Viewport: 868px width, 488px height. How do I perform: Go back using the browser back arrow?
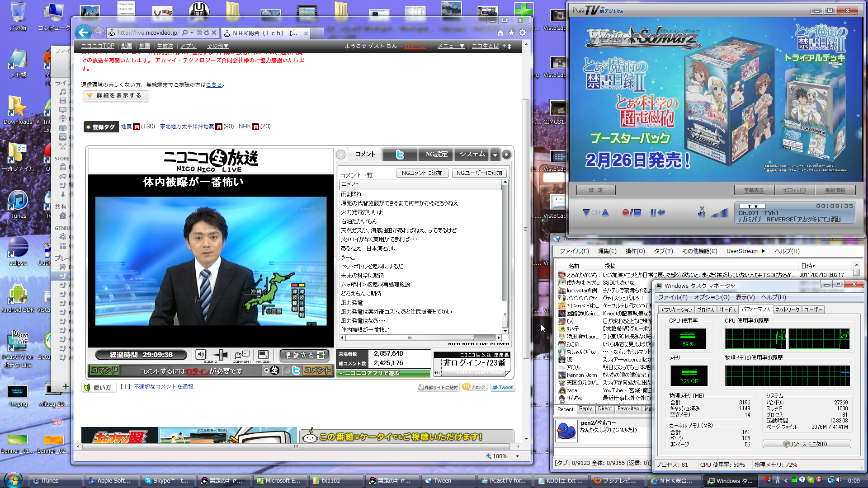[x=83, y=33]
